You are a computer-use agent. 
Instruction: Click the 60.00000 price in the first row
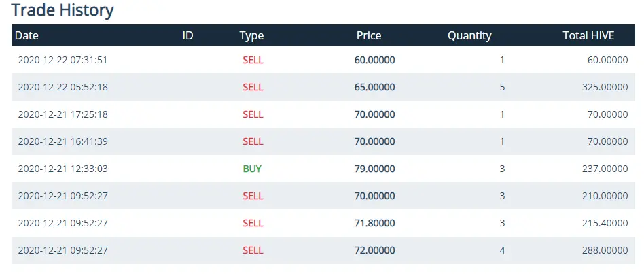coord(374,60)
